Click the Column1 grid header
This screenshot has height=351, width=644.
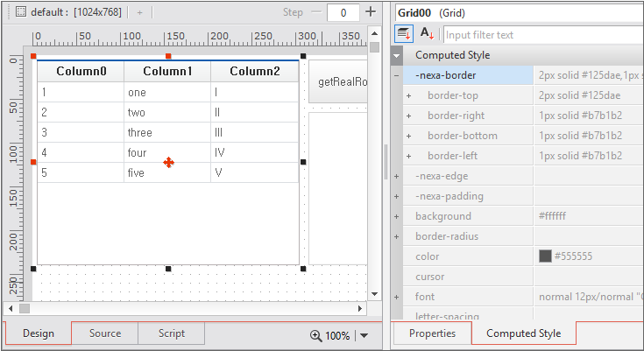pos(167,72)
